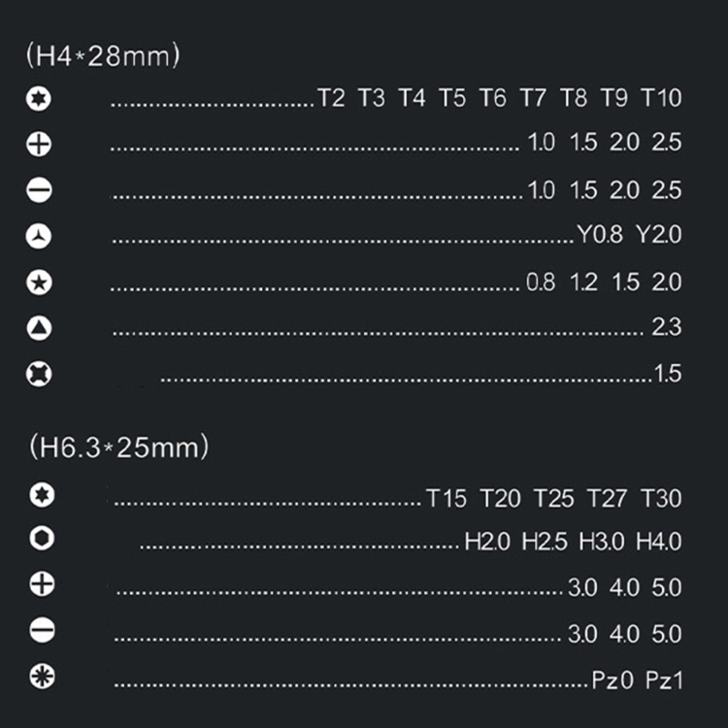
Task: Click the Torx icon under H6.3*25mm
Action: pyautogui.click(x=42, y=494)
